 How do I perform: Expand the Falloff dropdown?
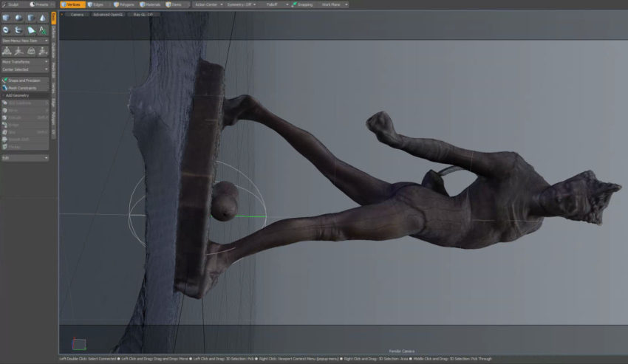275,4
